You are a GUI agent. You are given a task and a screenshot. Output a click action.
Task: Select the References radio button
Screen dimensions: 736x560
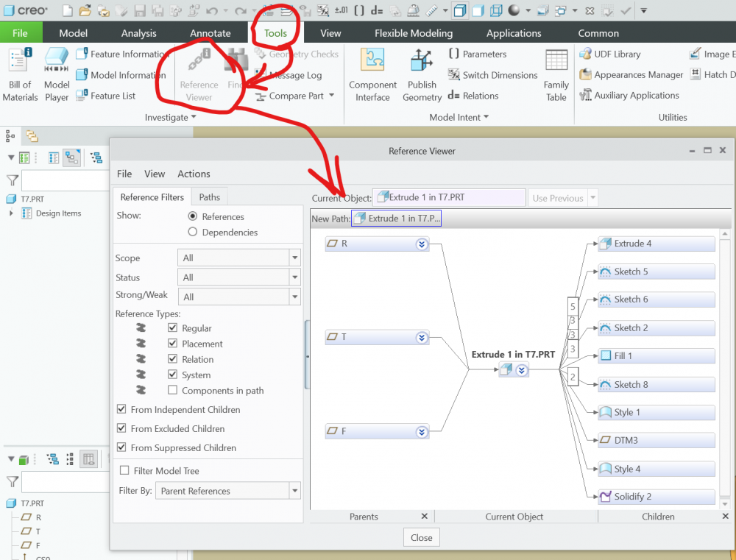(192, 216)
